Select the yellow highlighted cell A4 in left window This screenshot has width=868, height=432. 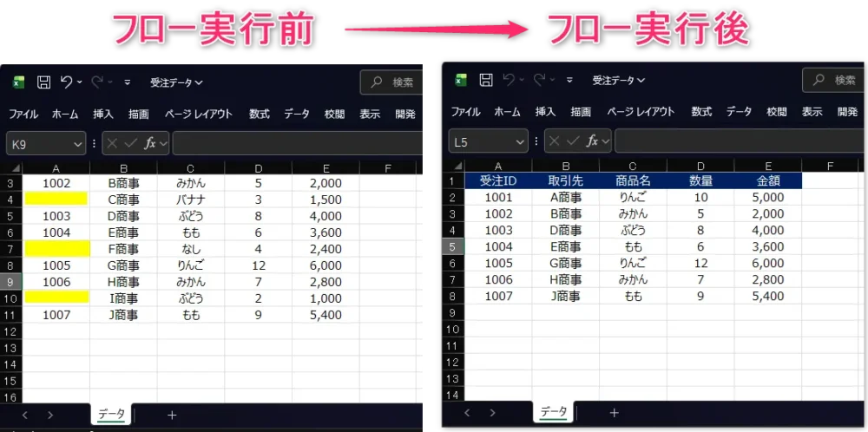(56, 200)
